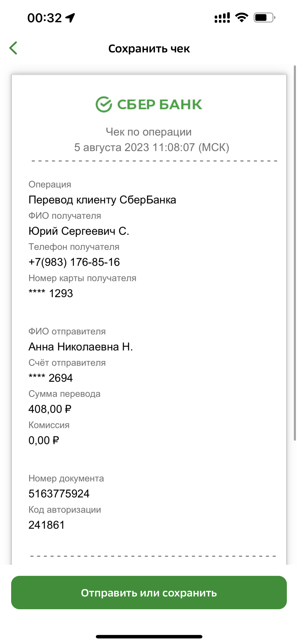Tap the authorization code 241861
The height and width of the screenshot is (644, 298).
tap(47, 525)
